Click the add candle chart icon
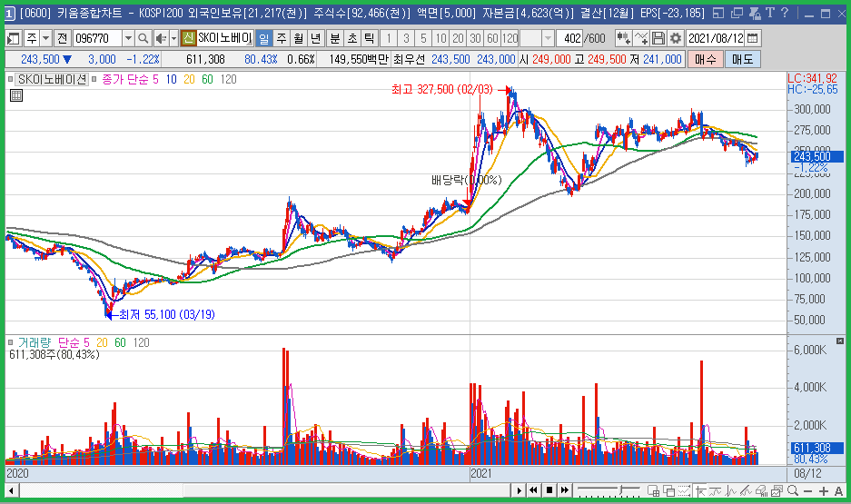 623,38
